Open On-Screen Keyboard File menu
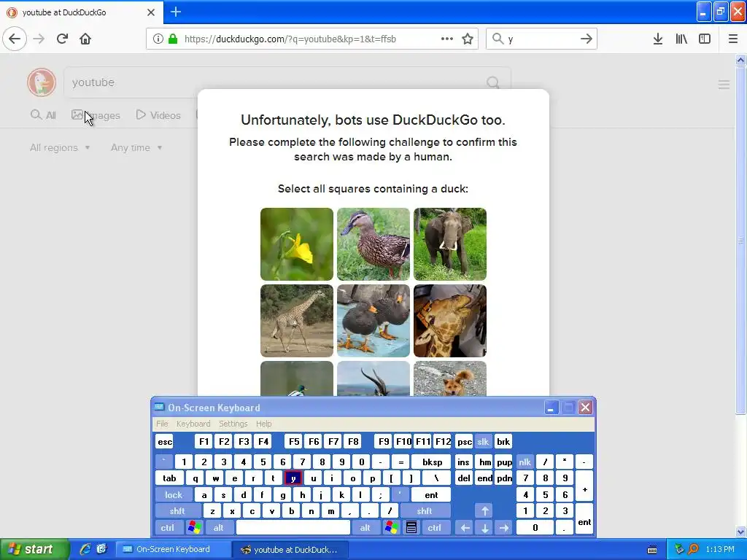747x560 pixels. [x=162, y=424]
